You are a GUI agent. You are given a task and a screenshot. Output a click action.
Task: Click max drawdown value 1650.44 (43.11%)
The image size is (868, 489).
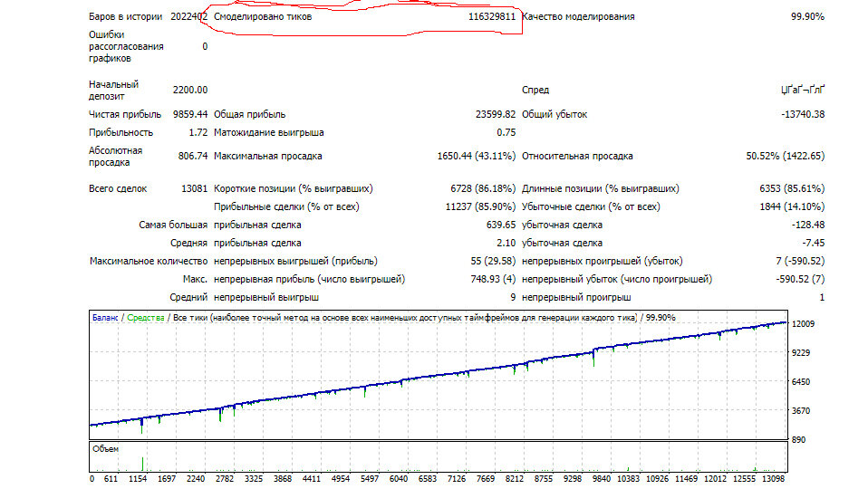[x=476, y=157]
